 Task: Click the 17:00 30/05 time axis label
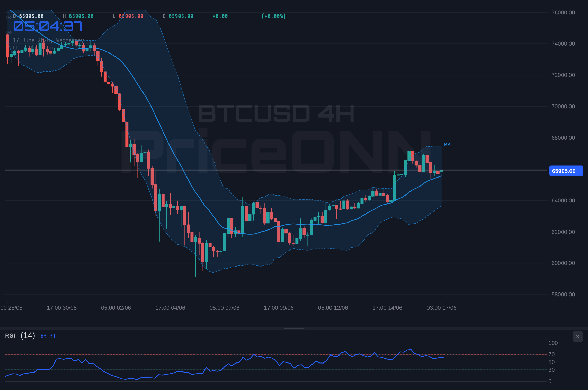(62, 308)
